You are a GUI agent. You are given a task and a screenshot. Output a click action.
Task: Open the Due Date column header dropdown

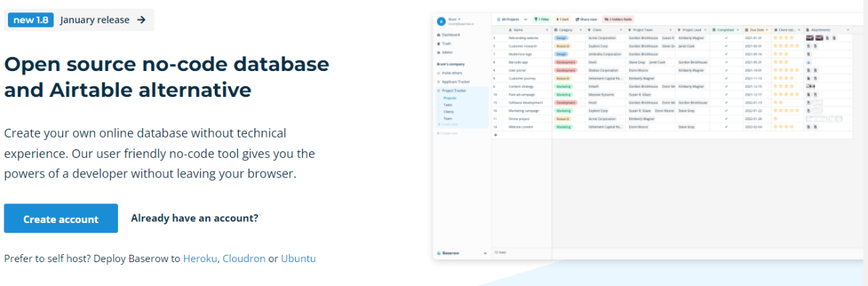coord(767,30)
